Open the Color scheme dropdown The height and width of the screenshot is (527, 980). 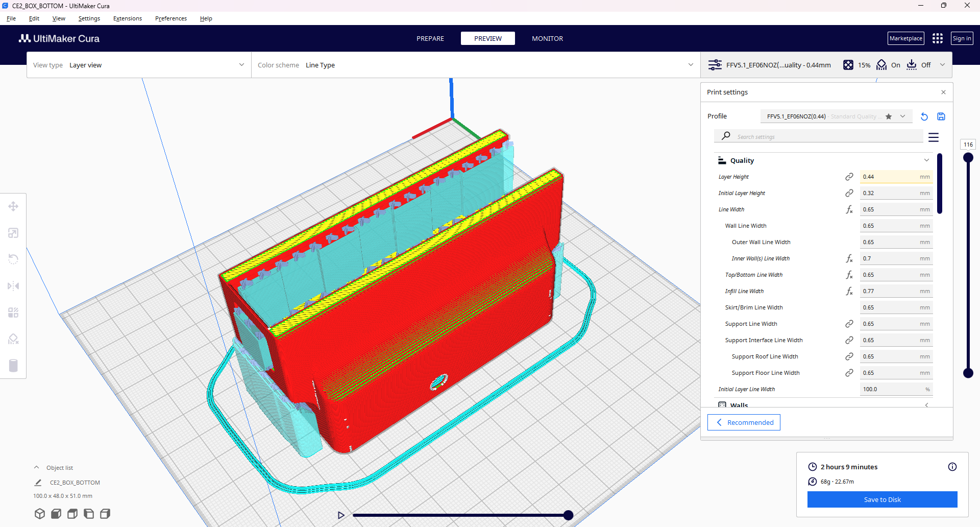[476, 65]
